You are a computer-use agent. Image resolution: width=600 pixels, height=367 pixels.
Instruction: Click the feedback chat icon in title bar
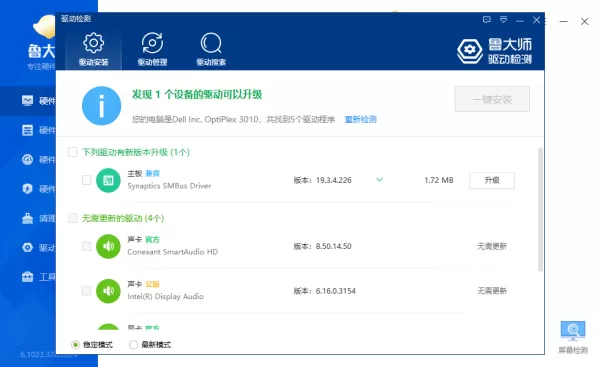point(487,20)
